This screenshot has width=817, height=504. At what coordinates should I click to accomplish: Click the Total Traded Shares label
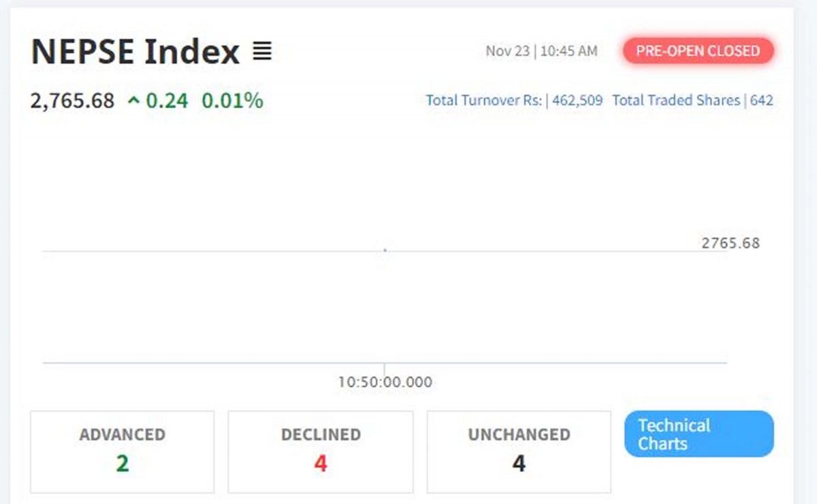coord(675,101)
